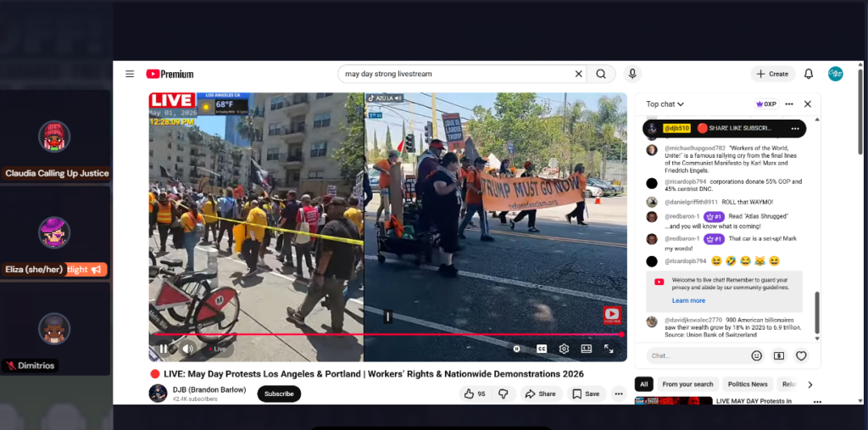Viewport: 868px width, 430px height.
Task: Open the emoji picker in chat
Action: 757,355
